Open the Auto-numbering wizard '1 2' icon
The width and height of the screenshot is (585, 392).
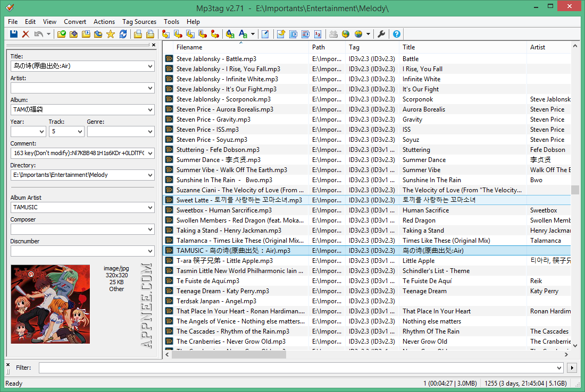pos(318,34)
